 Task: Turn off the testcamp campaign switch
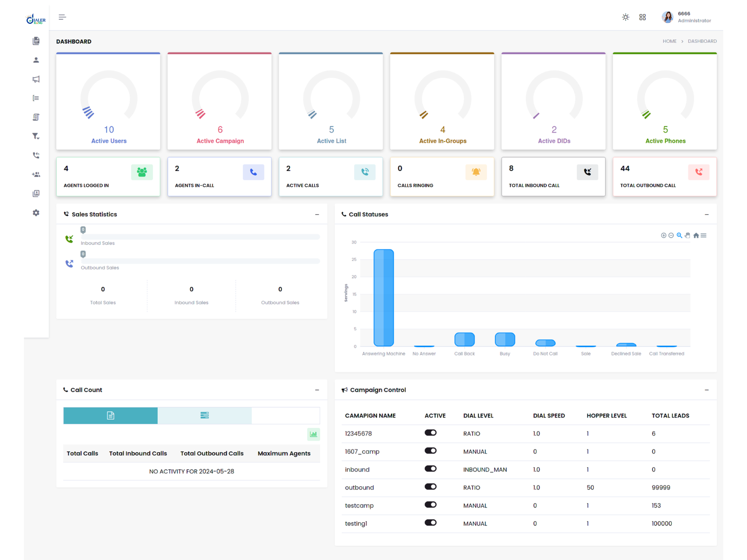pyautogui.click(x=430, y=504)
